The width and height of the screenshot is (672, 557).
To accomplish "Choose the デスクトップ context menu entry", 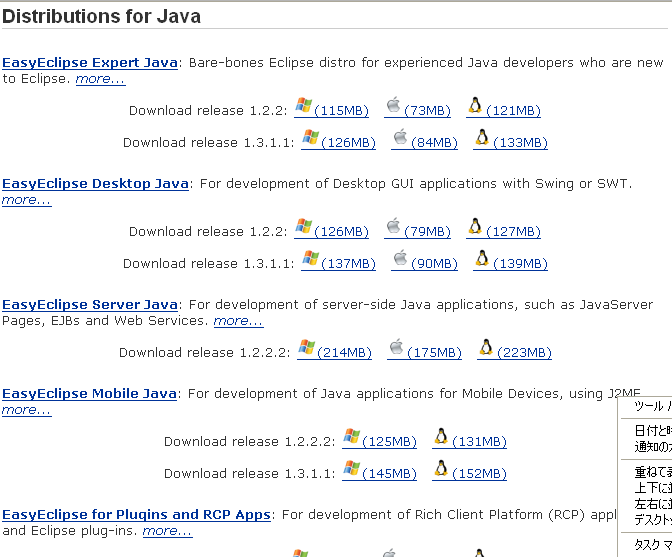I will 653,519.
